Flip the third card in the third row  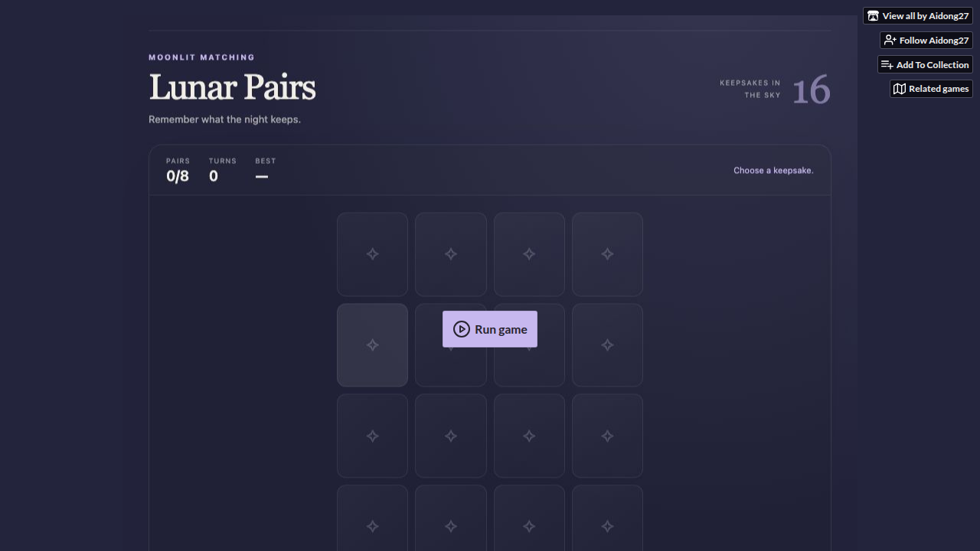pos(529,436)
